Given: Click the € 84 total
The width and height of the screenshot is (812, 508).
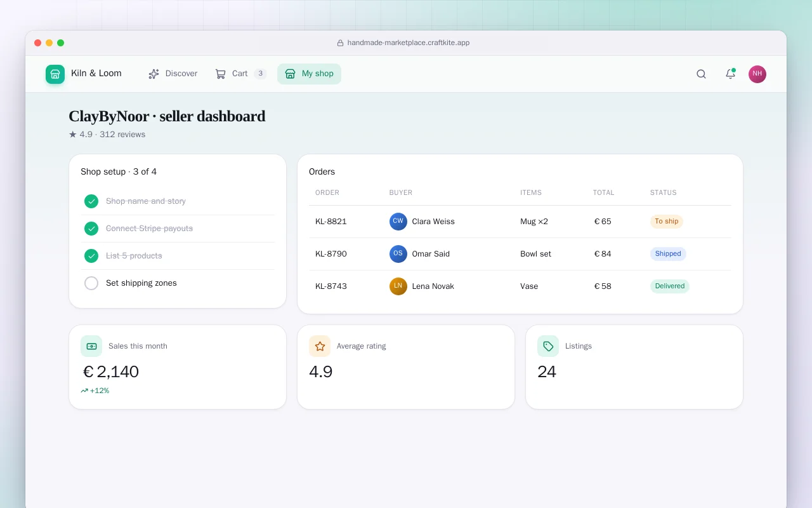Looking at the screenshot, I should (x=603, y=254).
